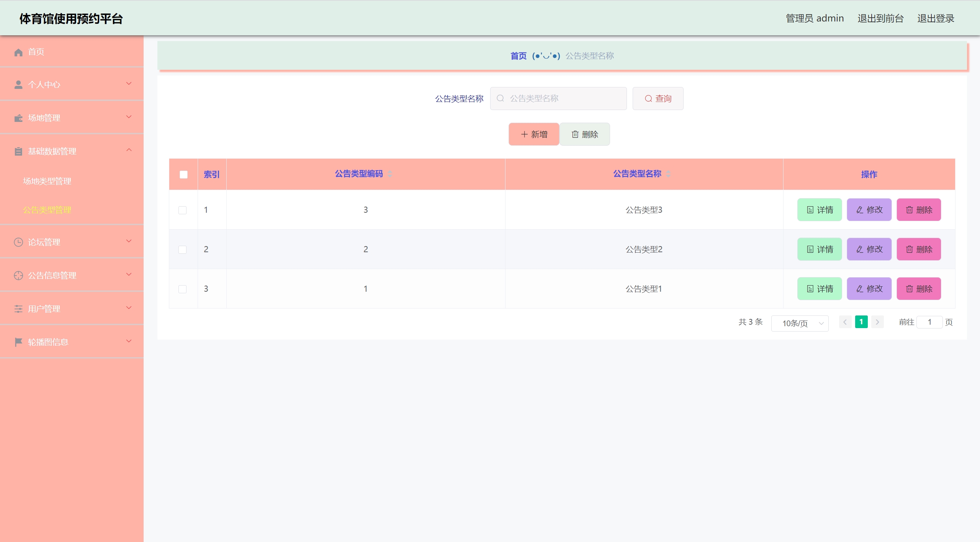
Task: Click the home icon in sidebar
Action: 18,52
